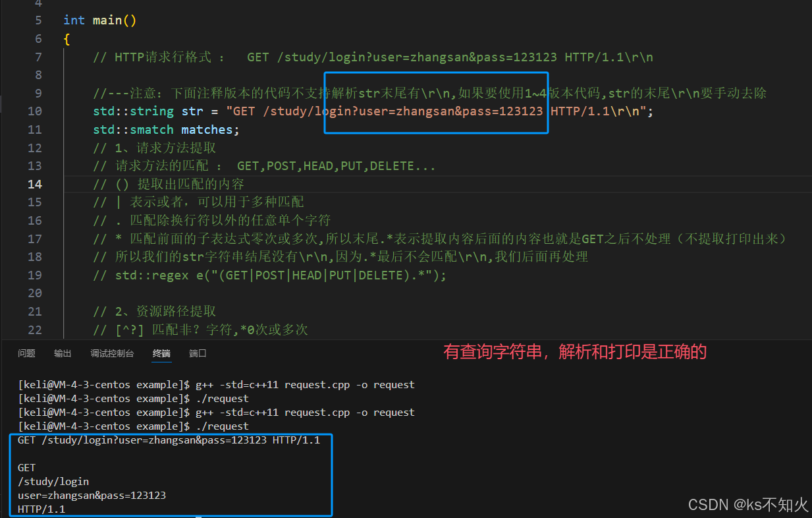Viewport: 812px width, 518px height.
Task: Click the comment '// 1、请求方法提取'
Action: (x=155, y=148)
